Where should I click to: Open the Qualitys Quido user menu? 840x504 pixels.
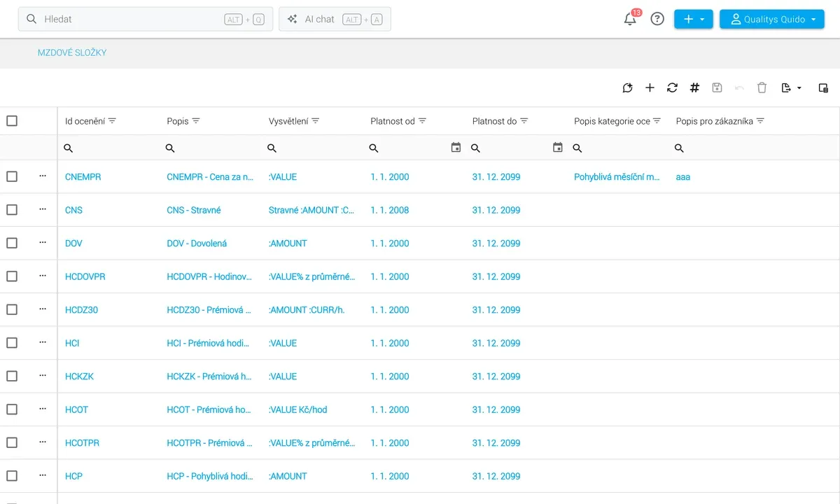[772, 20]
